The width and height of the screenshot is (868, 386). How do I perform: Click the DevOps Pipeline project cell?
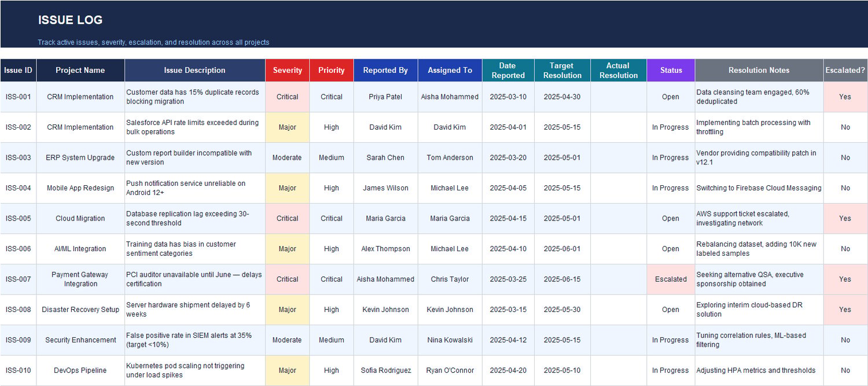80,370
